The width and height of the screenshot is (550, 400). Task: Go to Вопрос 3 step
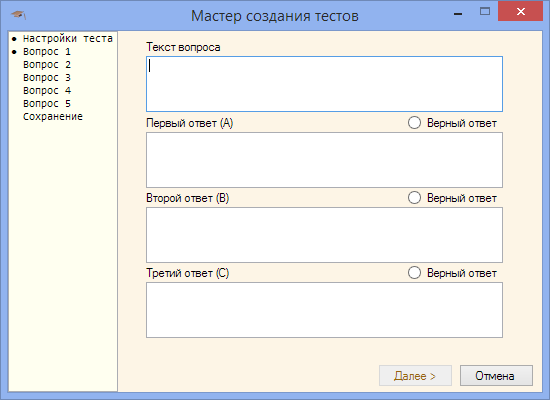click(x=47, y=78)
